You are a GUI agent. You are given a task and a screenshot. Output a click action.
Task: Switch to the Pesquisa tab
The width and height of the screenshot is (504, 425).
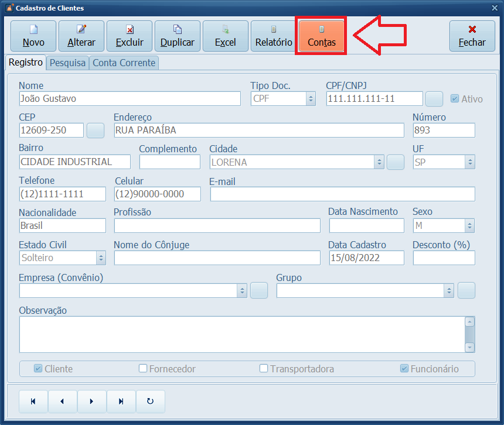[x=67, y=63]
